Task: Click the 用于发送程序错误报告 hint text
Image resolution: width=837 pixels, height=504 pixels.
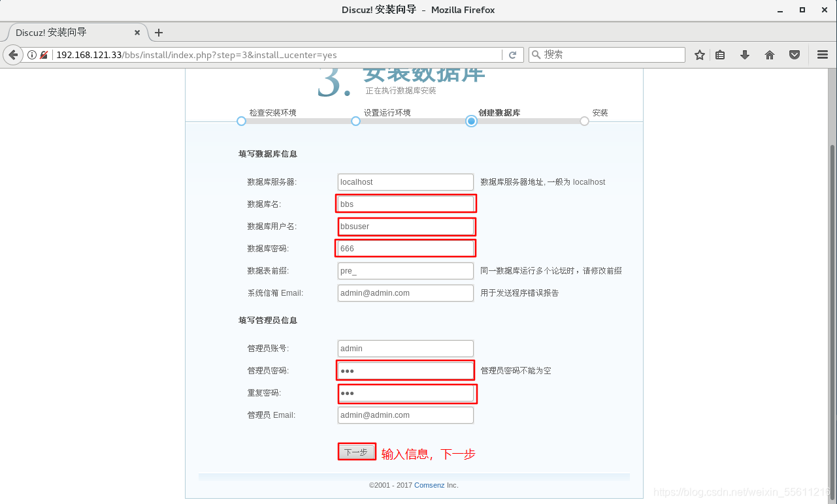Action: click(519, 293)
